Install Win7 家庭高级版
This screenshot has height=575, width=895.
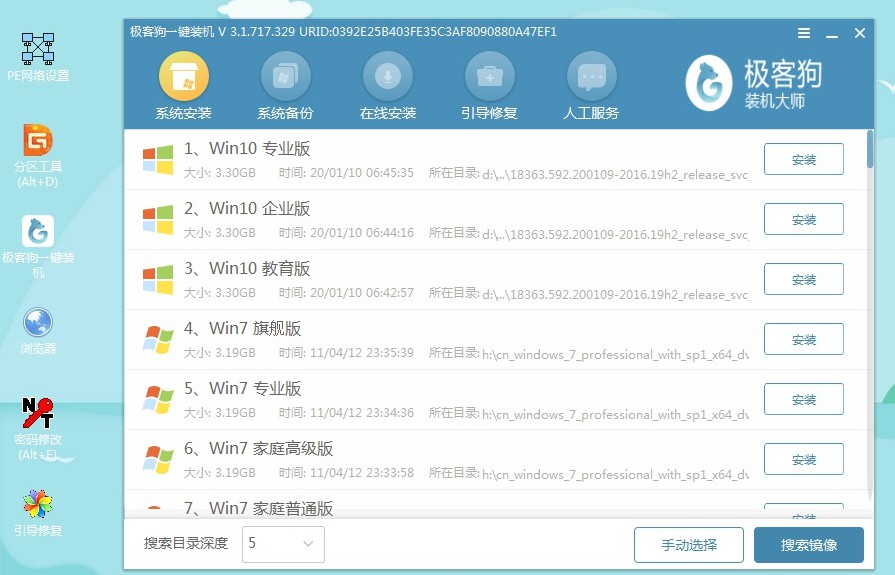pos(804,459)
